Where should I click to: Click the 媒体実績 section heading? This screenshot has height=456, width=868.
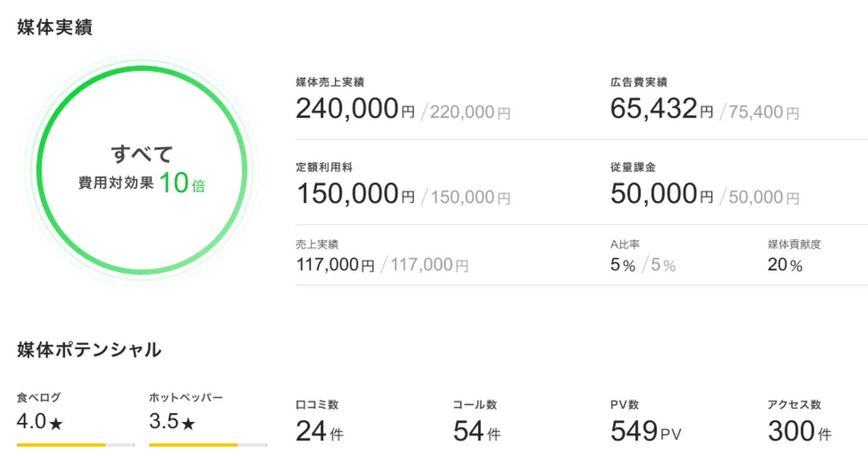click(54, 27)
